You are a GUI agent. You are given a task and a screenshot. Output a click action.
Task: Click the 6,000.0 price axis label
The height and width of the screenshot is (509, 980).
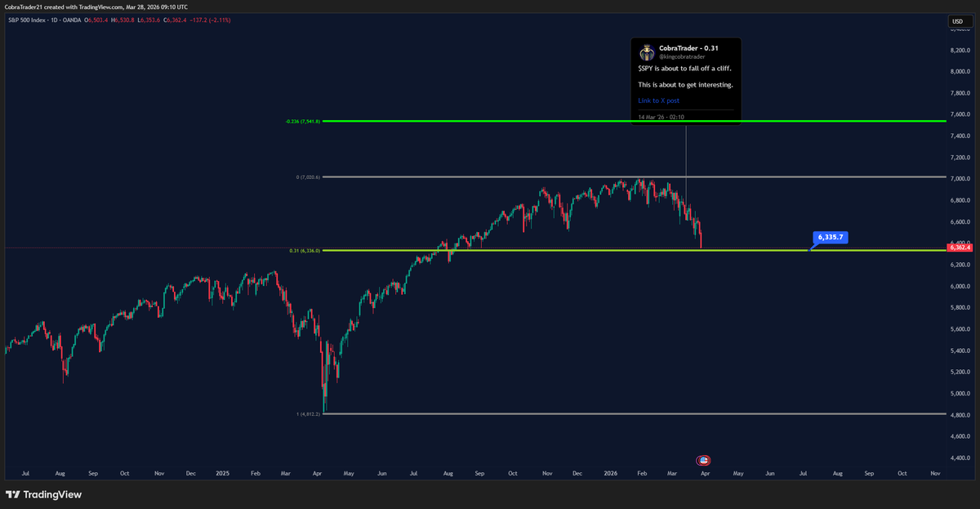point(959,286)
